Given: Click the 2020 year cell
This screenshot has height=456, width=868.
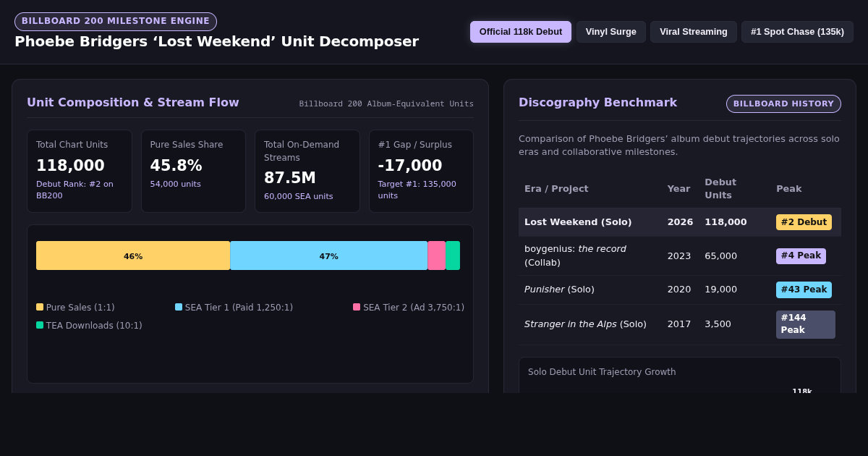Looking at the screenshot, I should [678, 290].
